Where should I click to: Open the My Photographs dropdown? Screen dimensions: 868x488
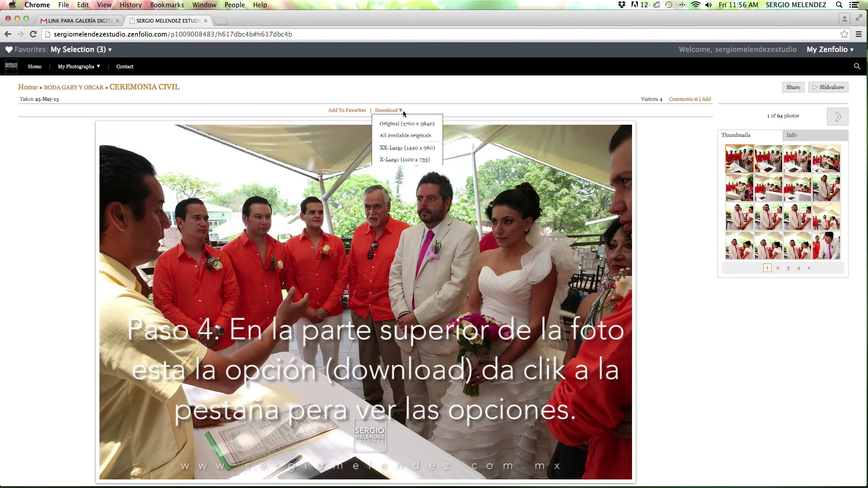point(78,66)
